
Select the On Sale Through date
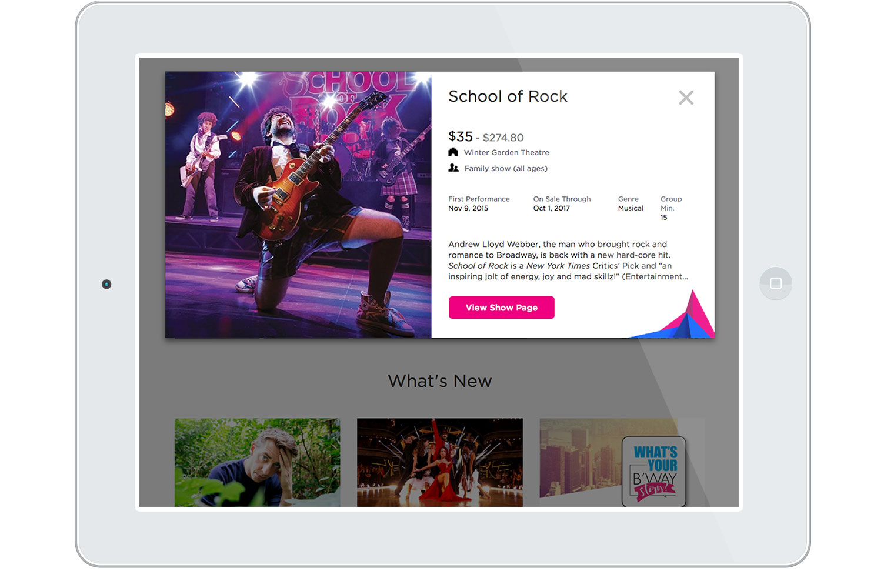pos(552,208)
